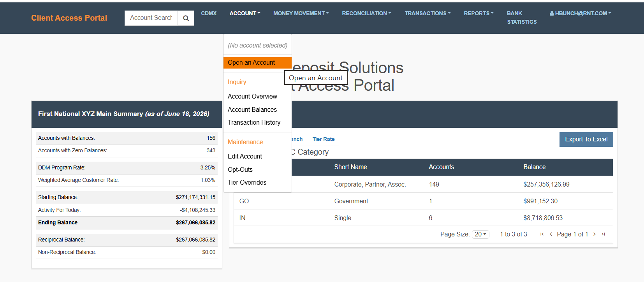Click the $8,718,806.53 balance cell
644x282 pixels.
pos(543,218)
